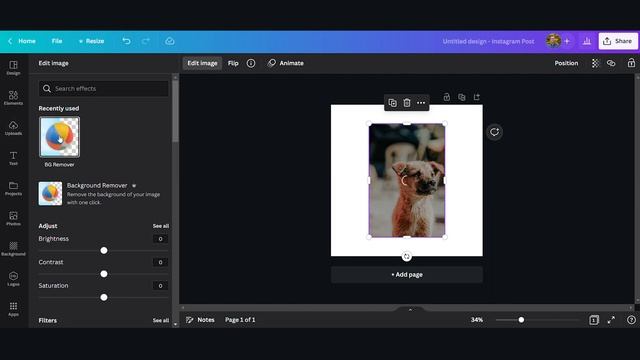640x360 pixels.
Task: Click See all next to Adjust
Action: 161,226
